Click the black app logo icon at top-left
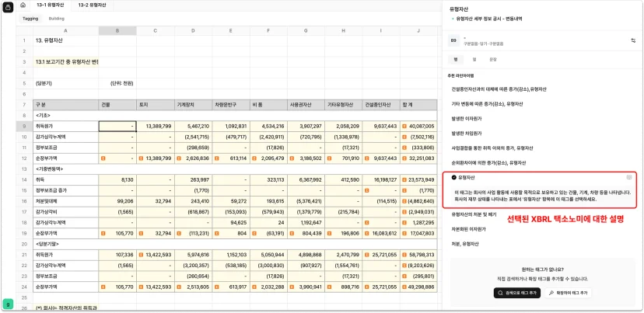 coord(8,8)
